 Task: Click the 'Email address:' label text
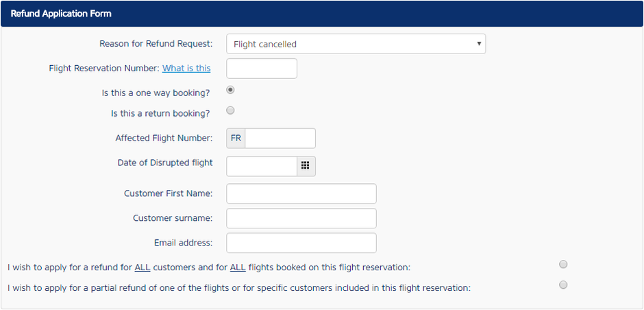pyautogui.click(x=183, y=242)
